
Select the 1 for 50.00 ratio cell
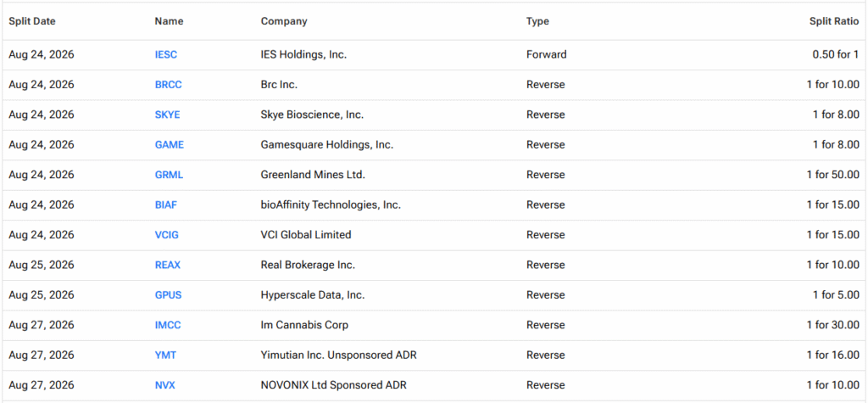833,175
